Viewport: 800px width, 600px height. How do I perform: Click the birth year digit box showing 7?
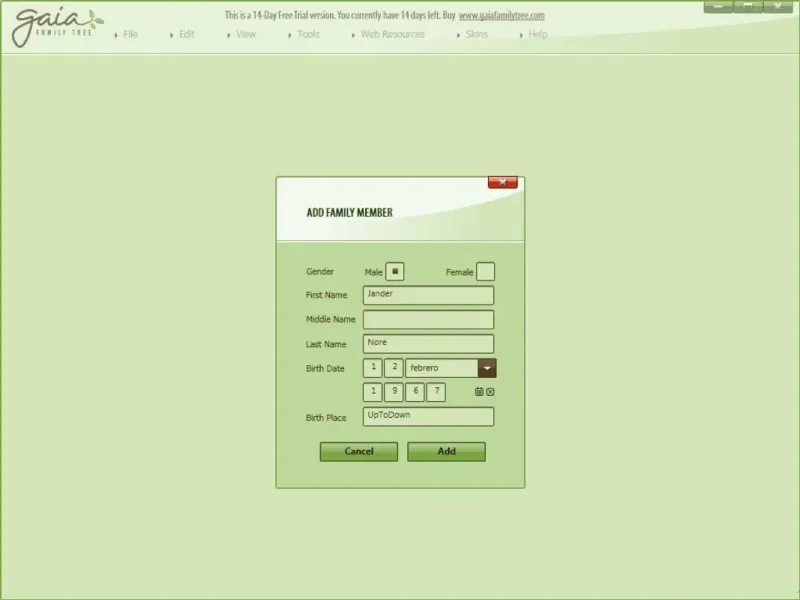pos(436,392)
